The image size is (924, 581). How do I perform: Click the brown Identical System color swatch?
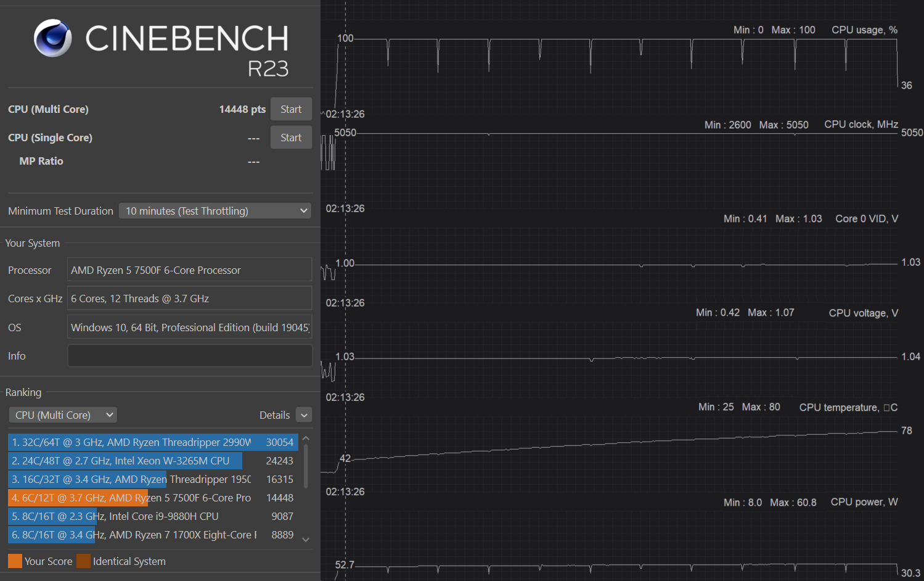[x=83, y=561]
